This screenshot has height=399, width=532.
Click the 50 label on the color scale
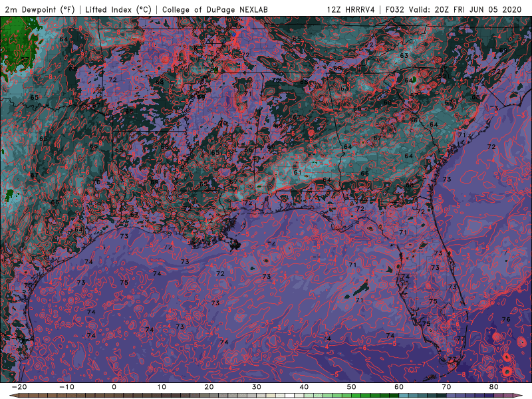tap(352, 387)
